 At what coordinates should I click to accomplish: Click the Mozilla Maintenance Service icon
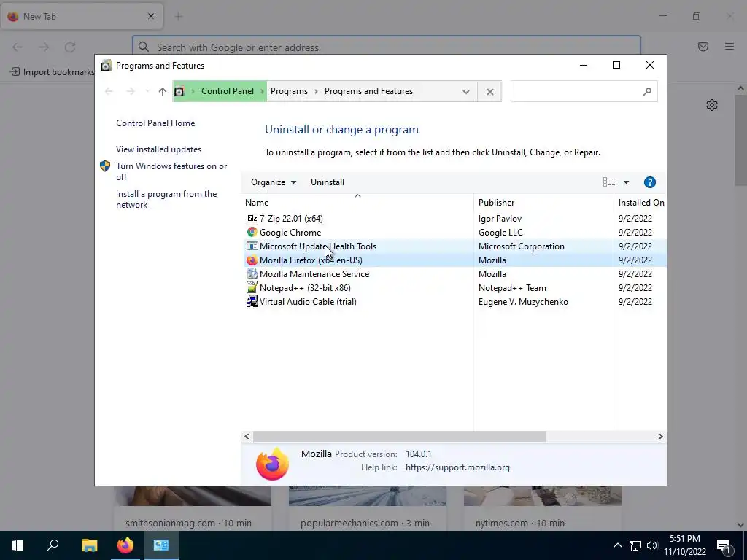pos(252,274)
